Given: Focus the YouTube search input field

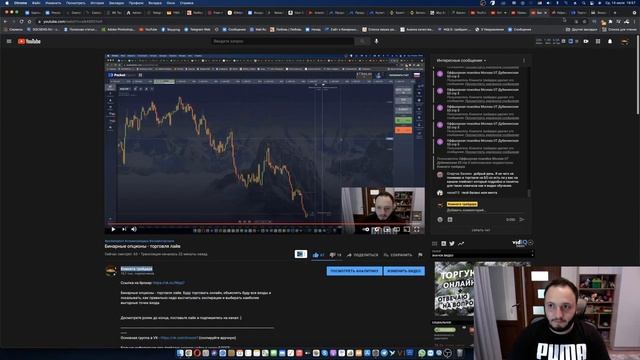Looking at the screenshot, I should (x=282, y=41).
